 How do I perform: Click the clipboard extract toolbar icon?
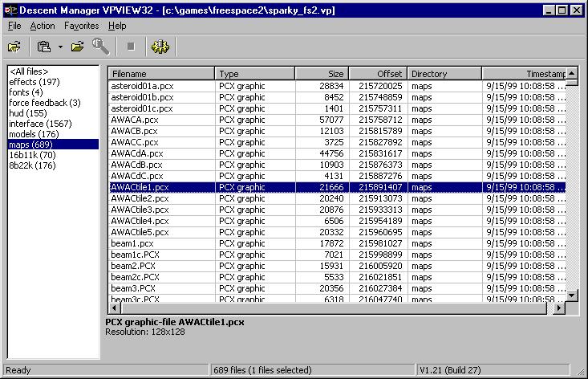tap(45, 47)
